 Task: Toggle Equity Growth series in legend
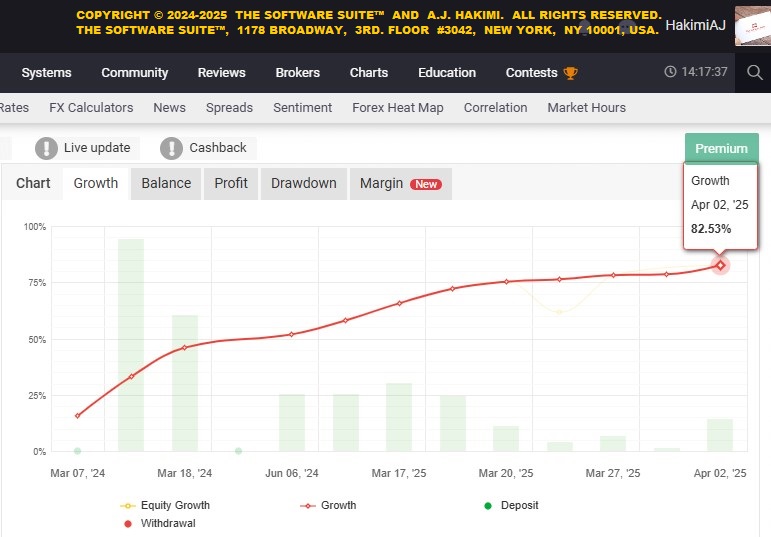coord(165,505)
